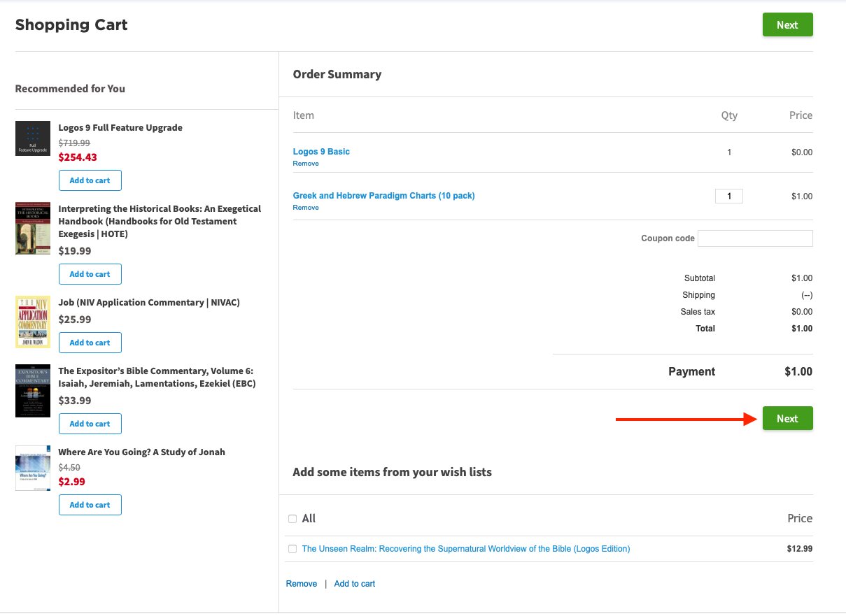Click quantity field for Paradigm Charts
Viewport: 846px width, 616px height.
(729, 196)
